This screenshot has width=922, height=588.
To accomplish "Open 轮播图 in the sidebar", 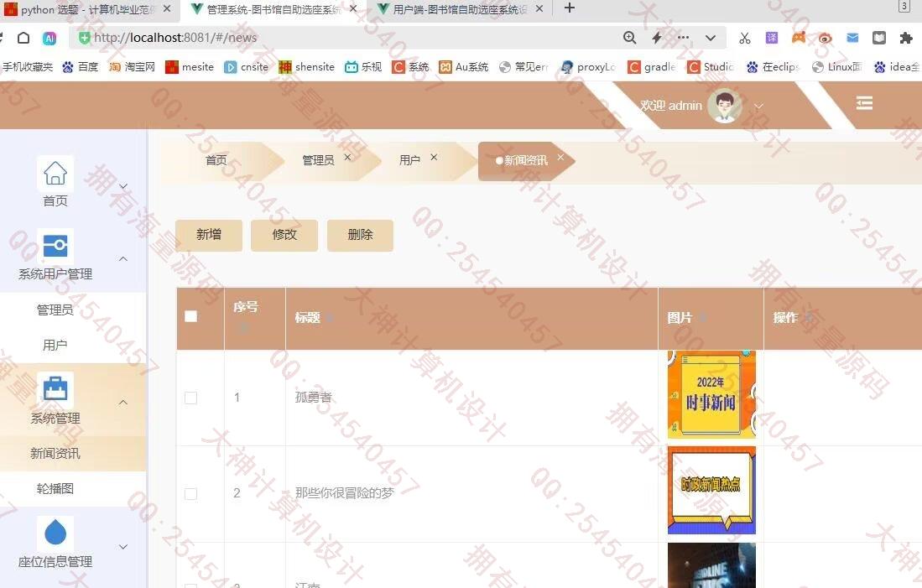I will [55, 489].
